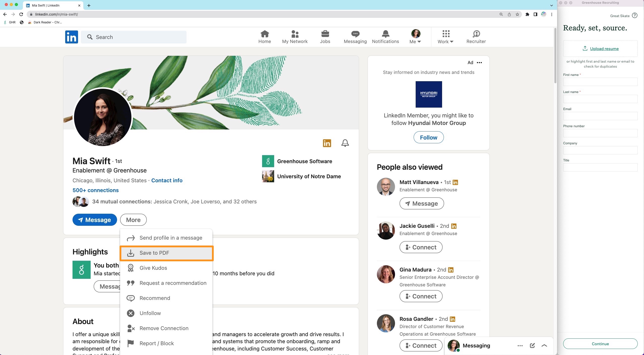Image resolution: width=644 pixels, height=355 pixels.
Task: Click the Upload resume link
Action: [x=604, y=49]
